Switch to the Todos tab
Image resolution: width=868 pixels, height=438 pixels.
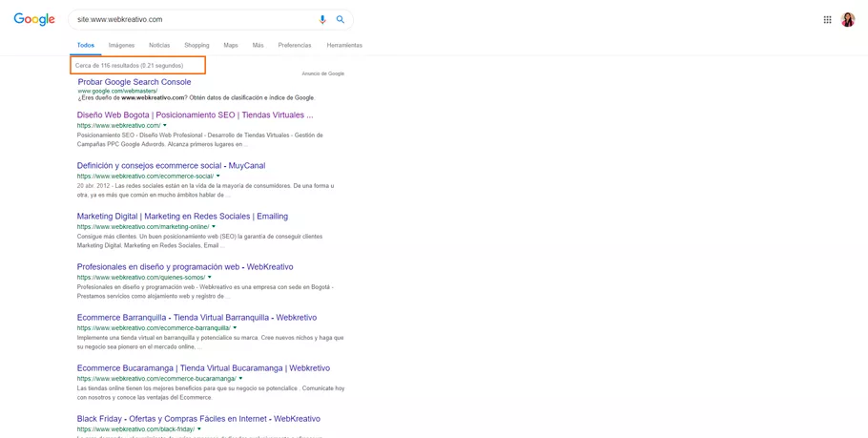click(86, 46)
